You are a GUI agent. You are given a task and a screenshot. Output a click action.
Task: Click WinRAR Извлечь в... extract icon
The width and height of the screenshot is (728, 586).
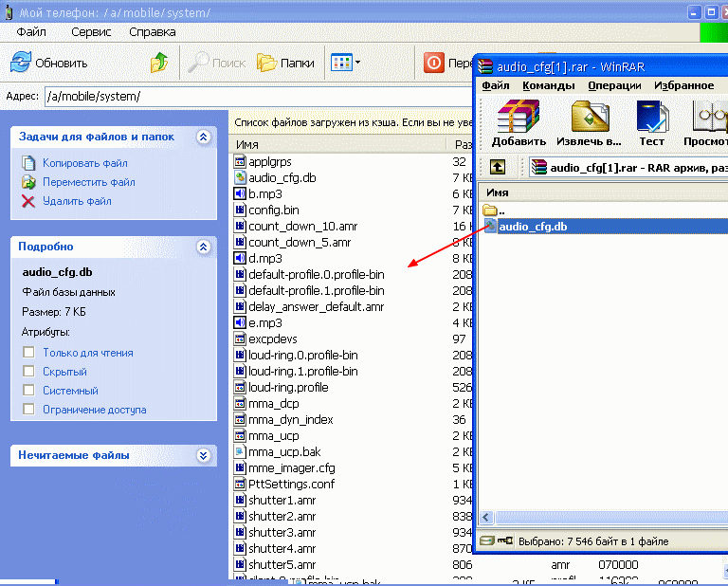pos(590,116)
